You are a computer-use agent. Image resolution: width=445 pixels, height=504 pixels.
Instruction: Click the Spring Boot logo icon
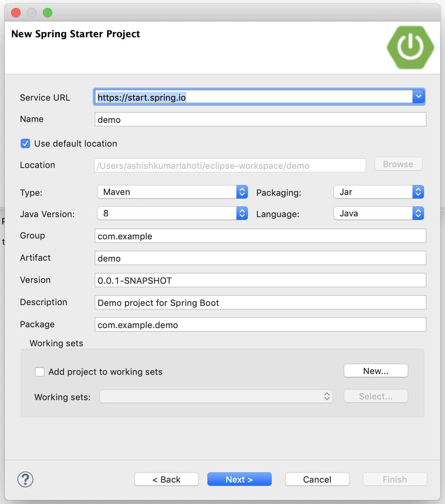(x=410, y=47)
